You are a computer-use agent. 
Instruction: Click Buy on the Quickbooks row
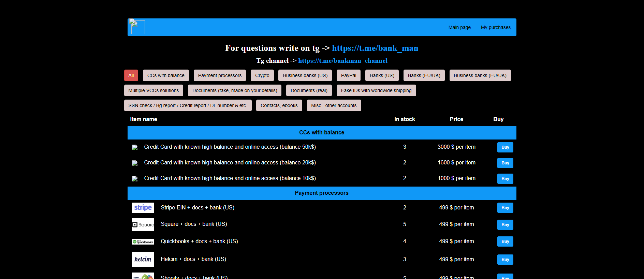pos(505,241)
